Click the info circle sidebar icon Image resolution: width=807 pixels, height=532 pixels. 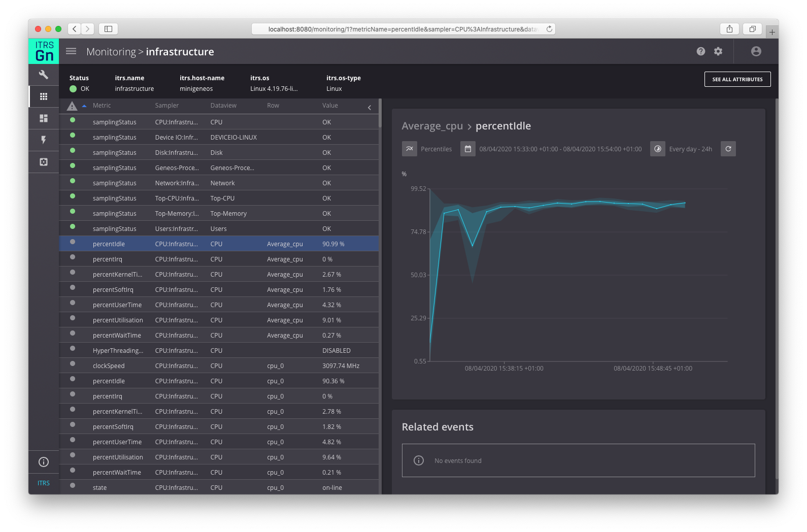click(x=44, y=462)
